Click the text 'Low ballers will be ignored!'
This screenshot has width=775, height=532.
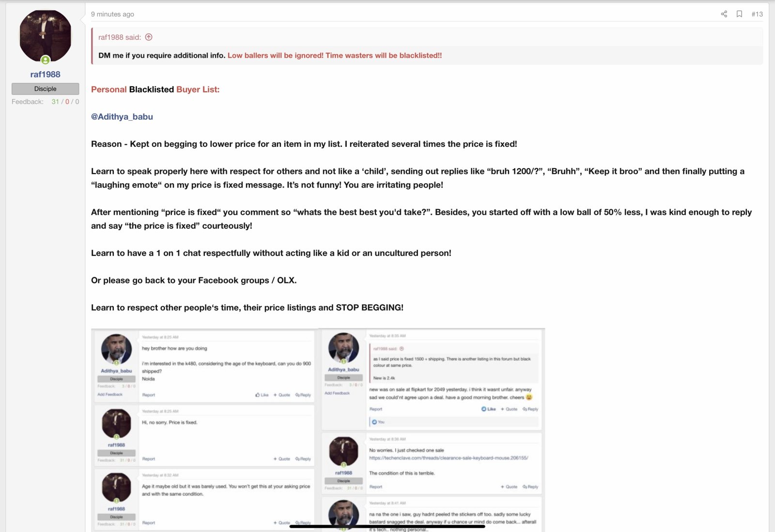276,56
